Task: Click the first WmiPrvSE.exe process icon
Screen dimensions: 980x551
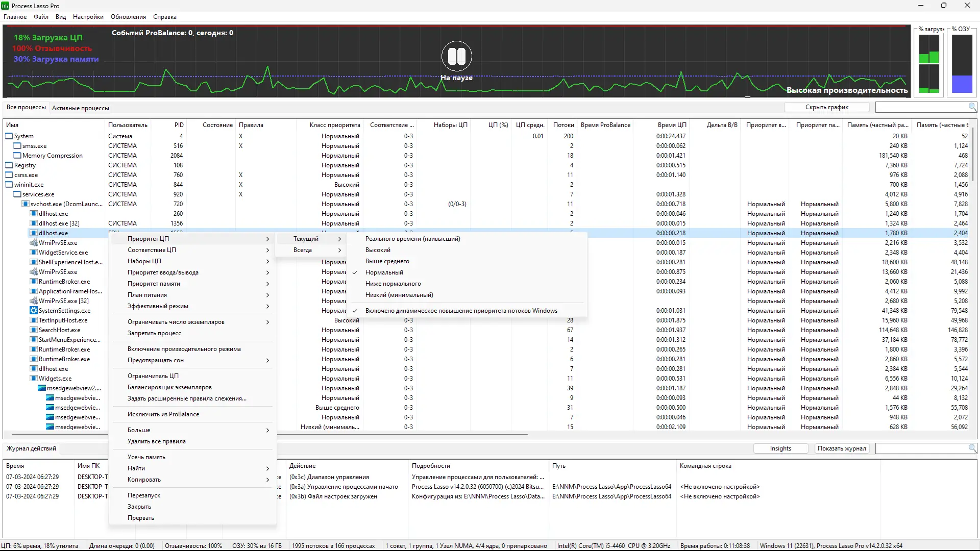Action: click(34, 243)
